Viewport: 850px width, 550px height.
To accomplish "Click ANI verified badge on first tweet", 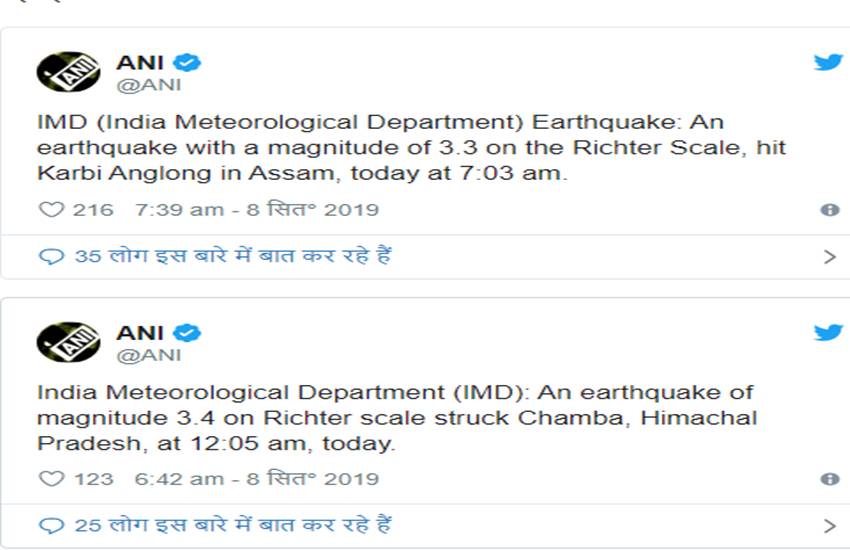I will [187, 63].
